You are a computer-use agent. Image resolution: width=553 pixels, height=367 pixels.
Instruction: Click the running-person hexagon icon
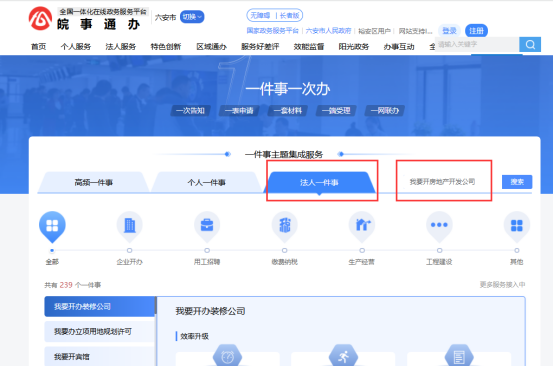343,356
